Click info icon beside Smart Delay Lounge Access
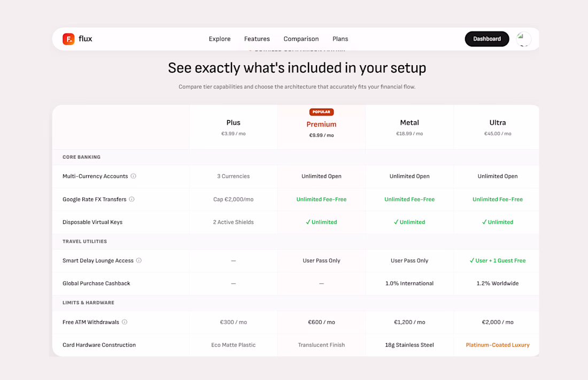 tap(139, 260)
